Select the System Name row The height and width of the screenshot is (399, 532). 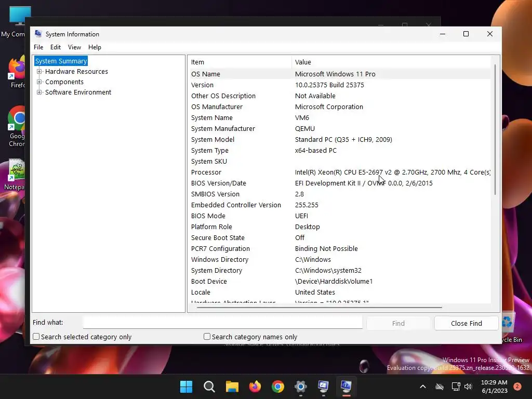tap(340, 117)
